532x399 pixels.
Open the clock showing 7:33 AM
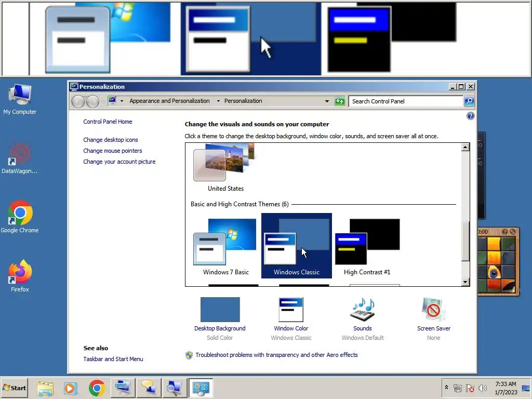(x=506, y=388)
